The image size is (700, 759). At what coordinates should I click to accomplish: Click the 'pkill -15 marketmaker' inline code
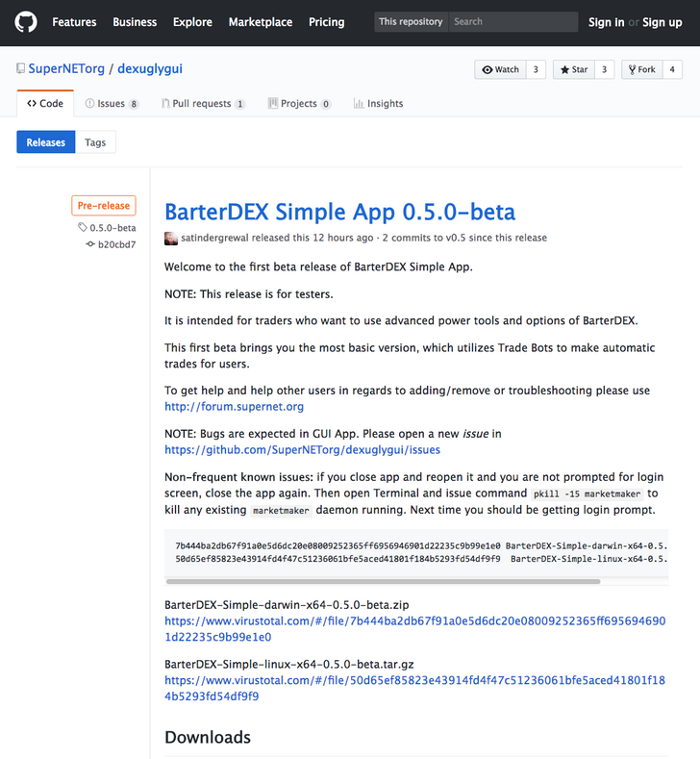587,493
